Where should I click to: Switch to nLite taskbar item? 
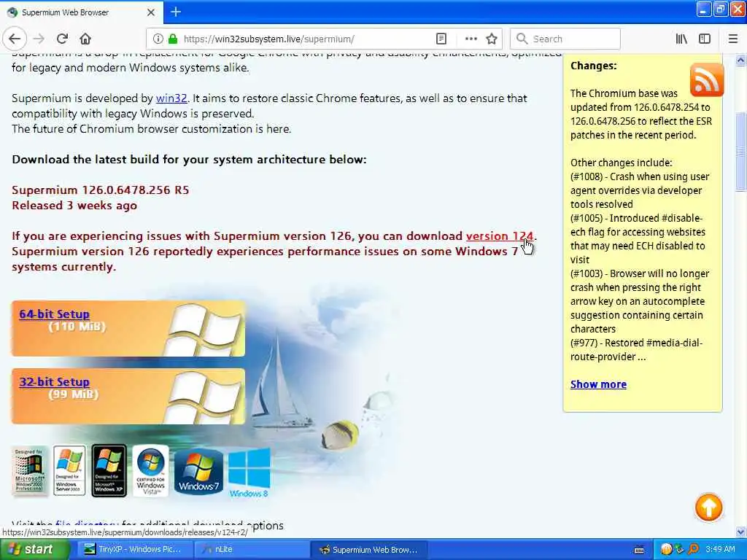click(x=251, y=550)
